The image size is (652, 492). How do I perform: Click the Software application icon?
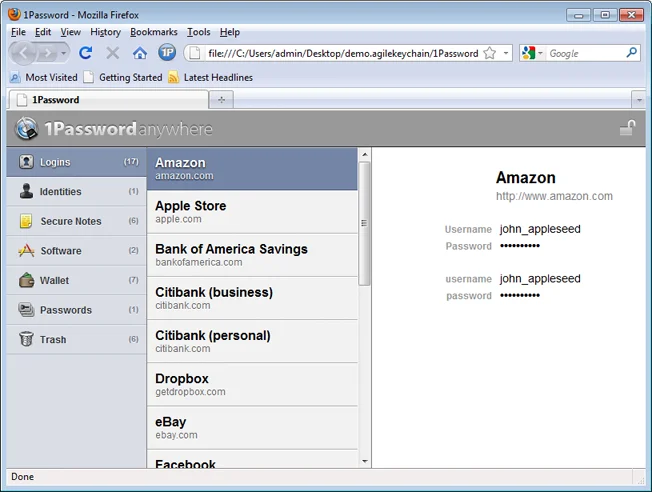pos(26,250)
